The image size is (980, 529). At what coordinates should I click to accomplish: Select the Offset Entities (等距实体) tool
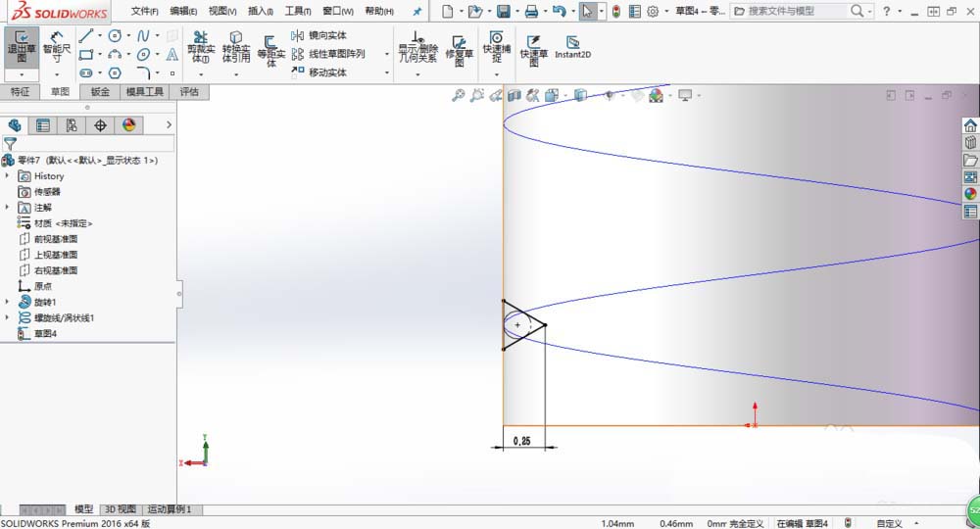pyautogui.click(x=271, y=48)
